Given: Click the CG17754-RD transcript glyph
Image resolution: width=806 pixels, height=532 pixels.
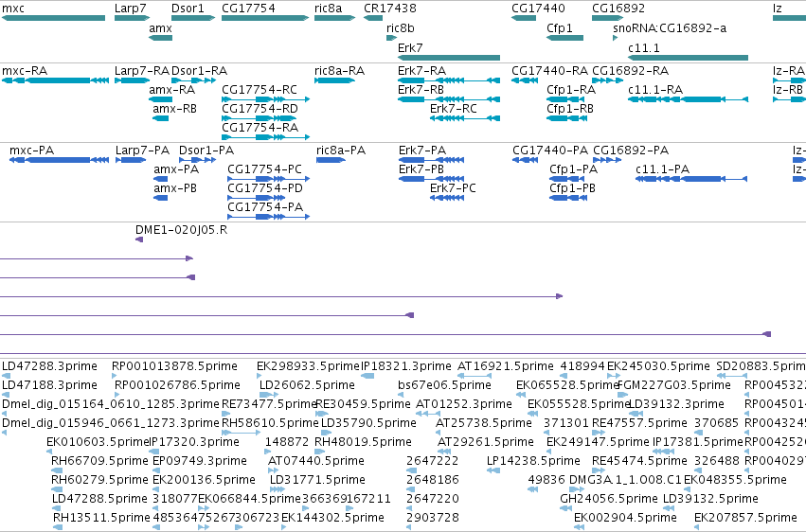Looking at the screenshot, I should tap(260, 118).
